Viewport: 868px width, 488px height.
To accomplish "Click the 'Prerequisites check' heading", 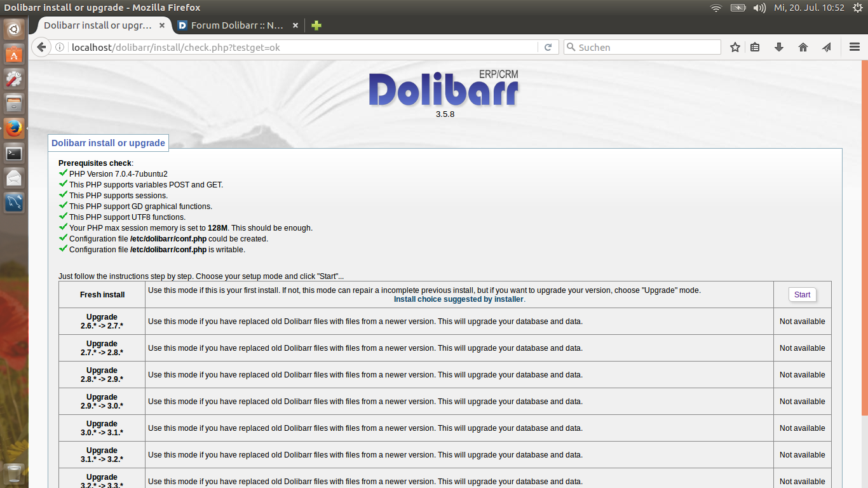I will tap(95, 163).
